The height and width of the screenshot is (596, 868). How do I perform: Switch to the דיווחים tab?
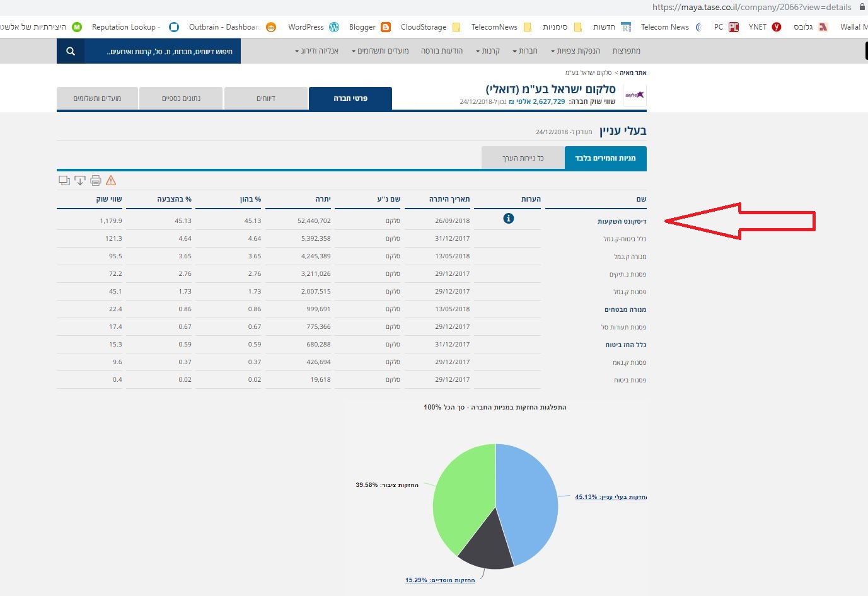click(x=266, y=98)
